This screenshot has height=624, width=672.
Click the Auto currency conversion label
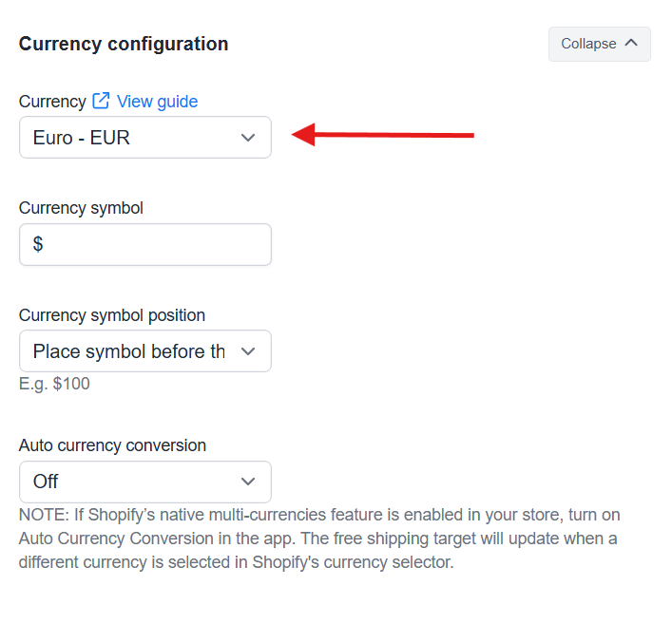(x=112, y=445)
